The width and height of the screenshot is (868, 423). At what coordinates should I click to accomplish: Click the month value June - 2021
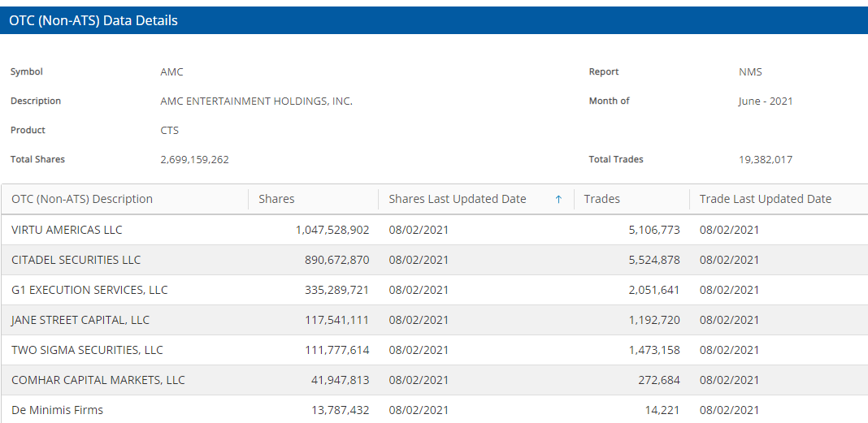766,101
